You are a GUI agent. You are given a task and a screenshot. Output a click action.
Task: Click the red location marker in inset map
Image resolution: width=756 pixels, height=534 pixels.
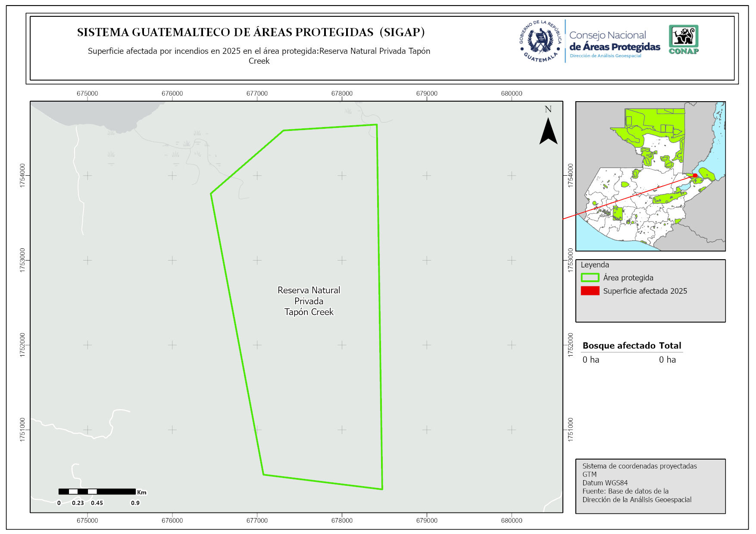point(695,175)
